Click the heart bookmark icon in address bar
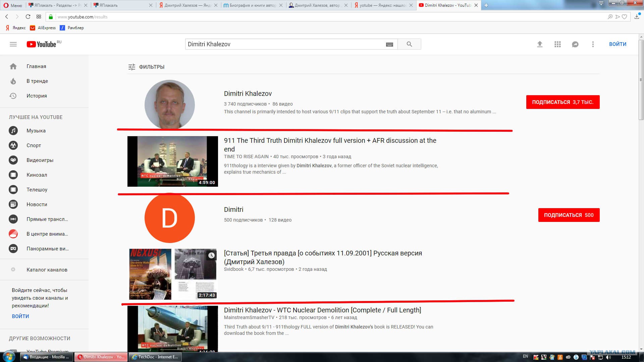Image resolution: width=644 pixels, height=362 pixels. pyautogui.click(x=625, y=17)
